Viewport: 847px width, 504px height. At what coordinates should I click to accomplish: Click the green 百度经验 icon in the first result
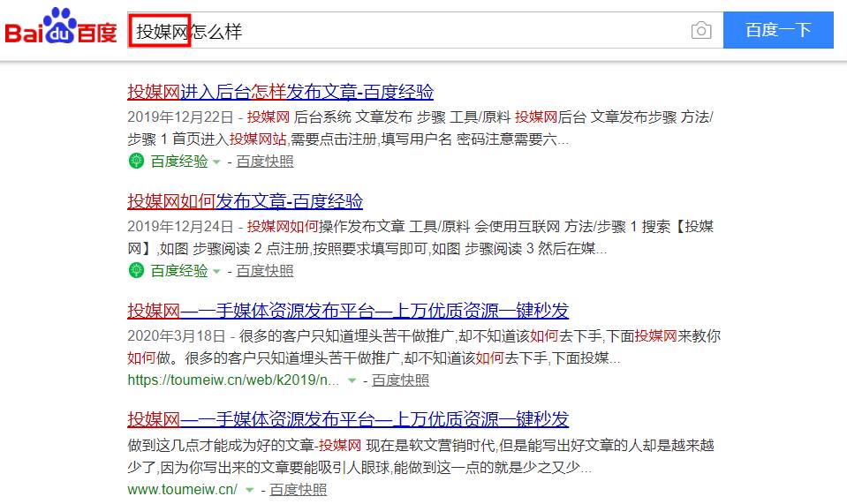coord(136,161)
